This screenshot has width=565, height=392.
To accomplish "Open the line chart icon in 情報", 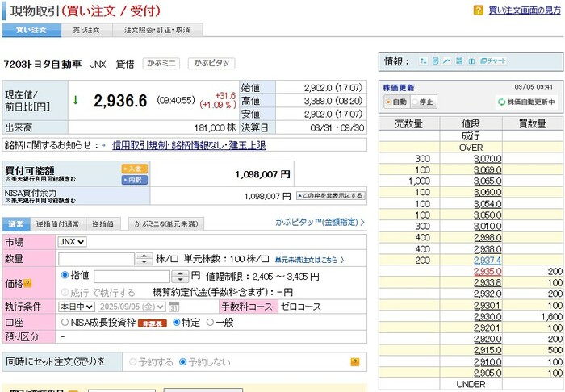I will [447, 61].
